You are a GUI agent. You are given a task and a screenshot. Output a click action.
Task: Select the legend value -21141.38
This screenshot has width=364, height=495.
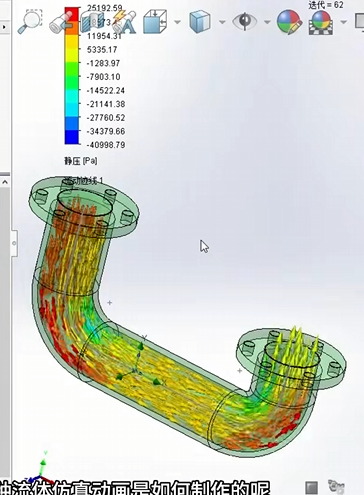(106, 104)
